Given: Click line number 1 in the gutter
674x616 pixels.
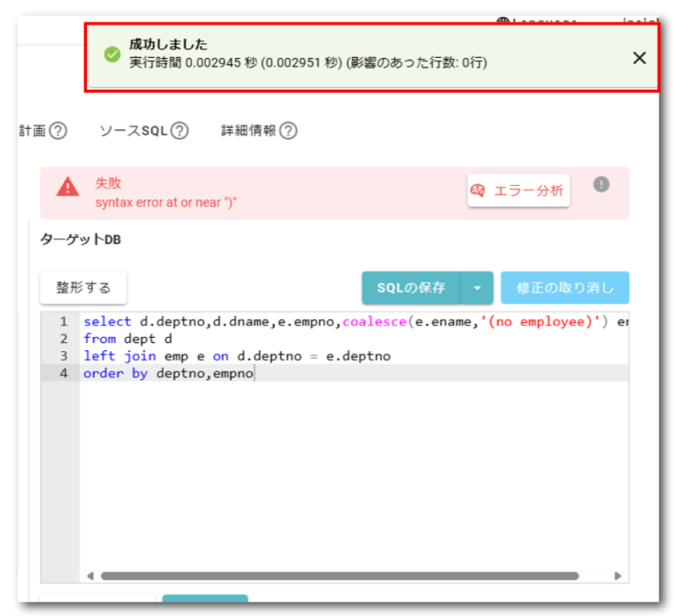Looking at the screenshot, I should [63, 321].
